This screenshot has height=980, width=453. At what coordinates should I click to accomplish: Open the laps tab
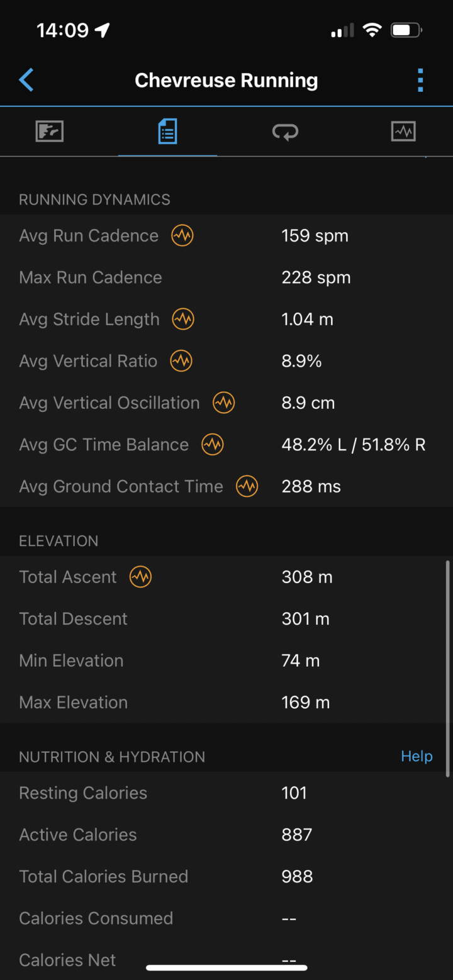click(x=285, y=131)
